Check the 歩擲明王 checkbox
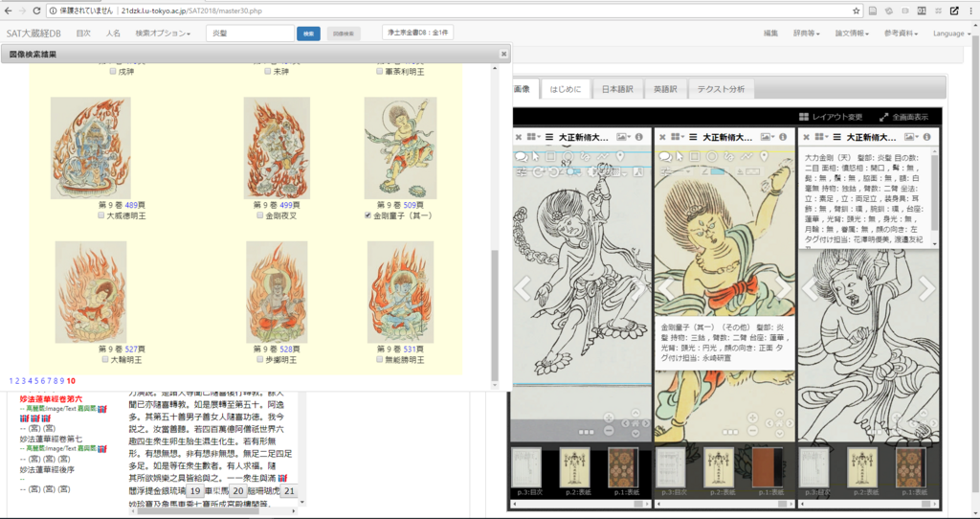The width and height of the screenshot is (980, 519). click(x=260, y=359)
